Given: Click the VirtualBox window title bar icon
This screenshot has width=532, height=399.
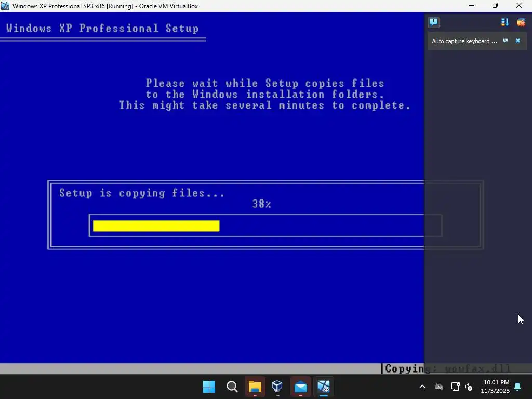Looking at the screenshot, I should [x=5, y=6].
